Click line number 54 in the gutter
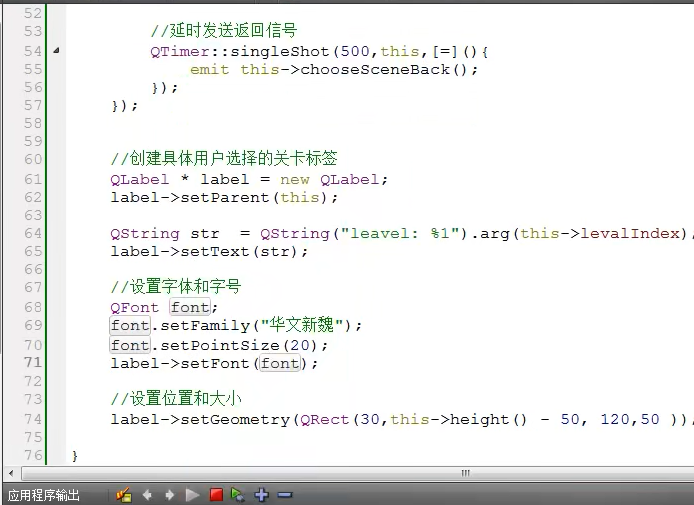 33,51
